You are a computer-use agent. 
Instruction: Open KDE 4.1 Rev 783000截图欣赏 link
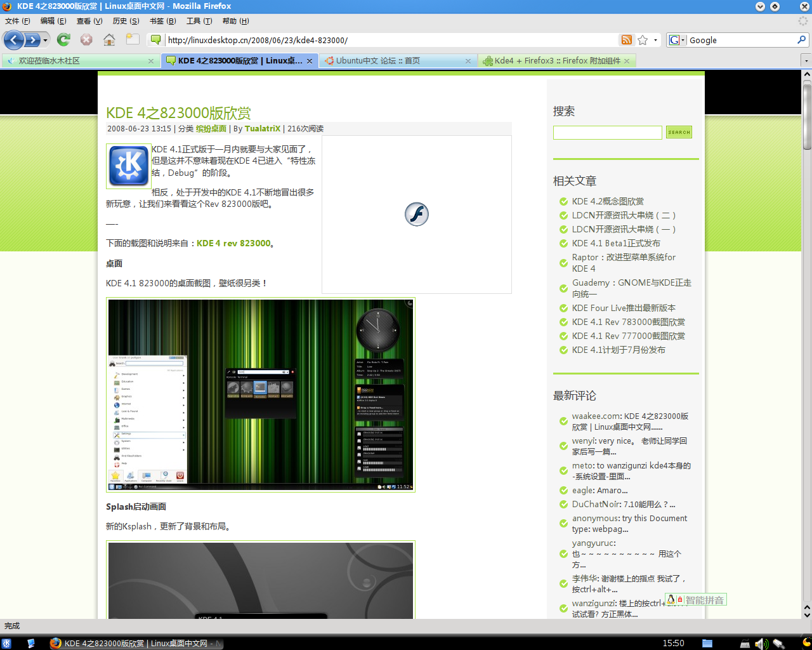point(629,322)
